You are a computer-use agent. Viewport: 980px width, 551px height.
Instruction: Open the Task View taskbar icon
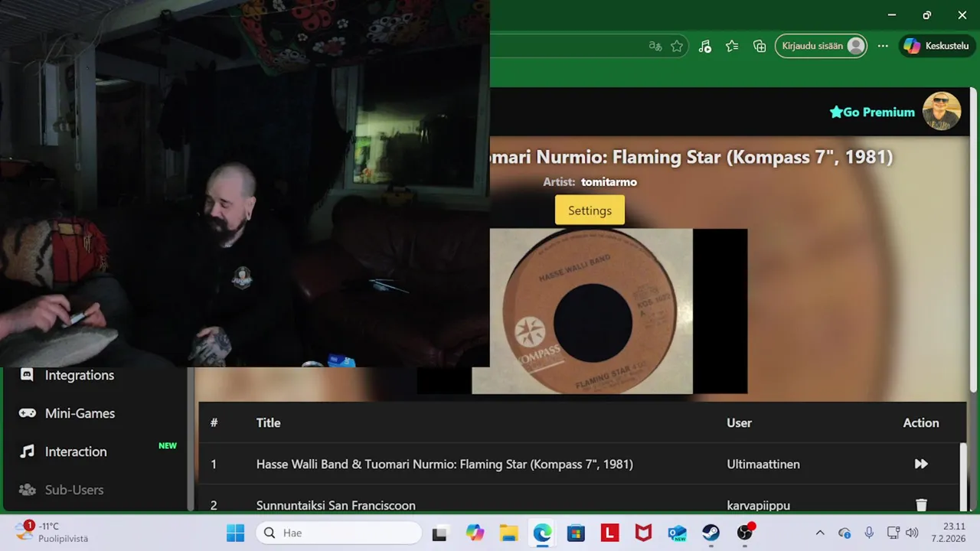tap(439, 533)
